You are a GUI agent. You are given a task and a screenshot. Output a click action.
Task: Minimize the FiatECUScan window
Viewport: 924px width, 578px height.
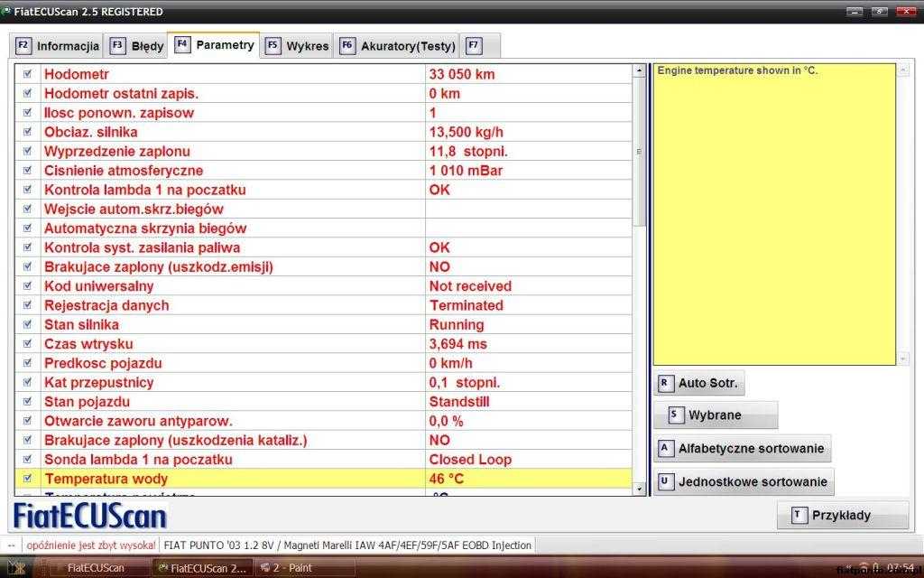pyautogui.click(x=855, y=12)
